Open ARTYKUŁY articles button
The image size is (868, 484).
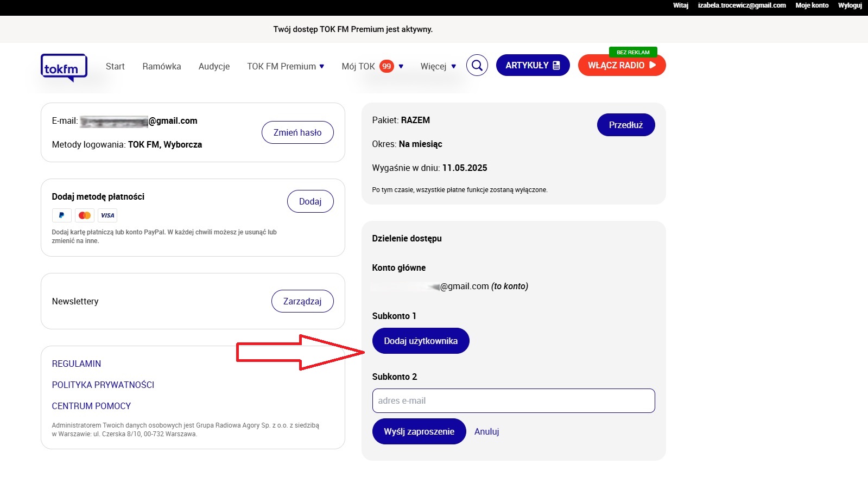[x=533, y=65]
